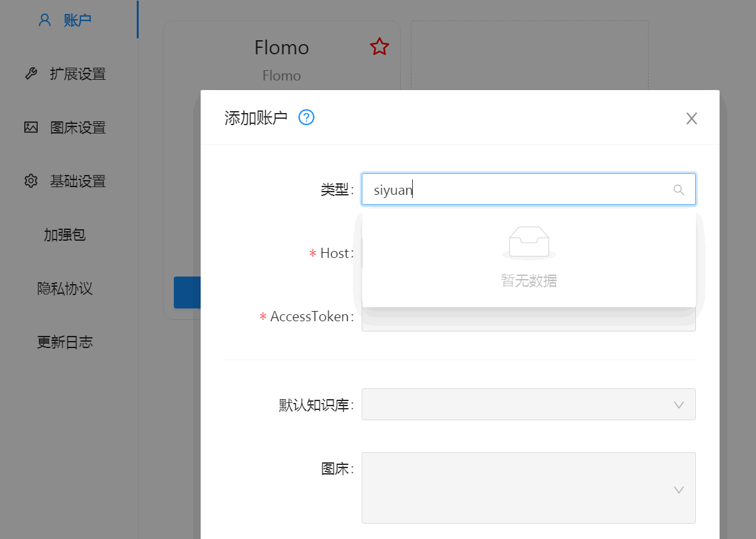Open 基础设置 via the gear icon
This screenshot has width=756, height=539.
coord(31,181)
